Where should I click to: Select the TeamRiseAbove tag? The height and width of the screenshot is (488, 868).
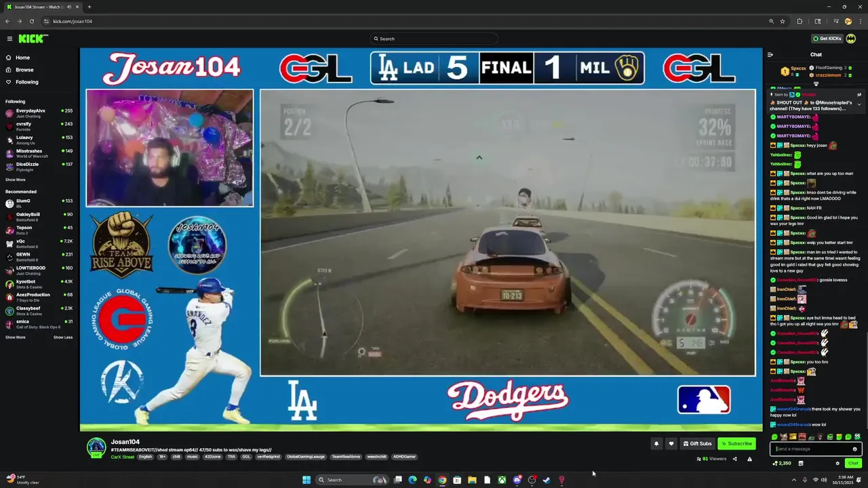[x=345, y=457]
